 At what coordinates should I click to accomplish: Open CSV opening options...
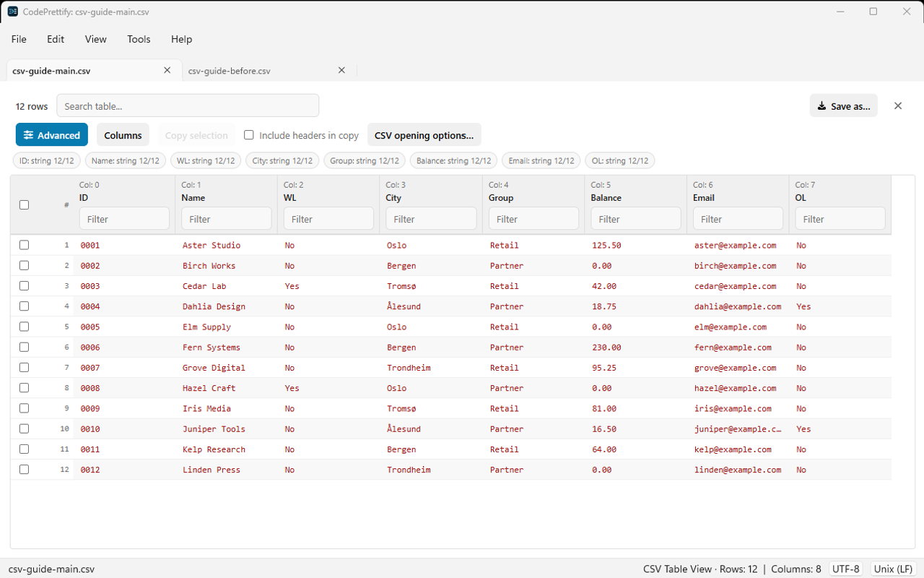424,135
